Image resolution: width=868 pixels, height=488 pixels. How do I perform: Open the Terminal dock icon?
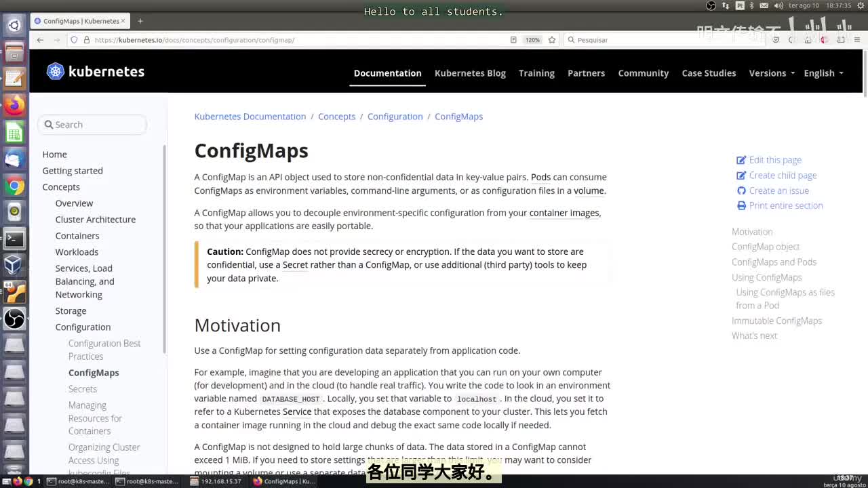coord(14,239)
